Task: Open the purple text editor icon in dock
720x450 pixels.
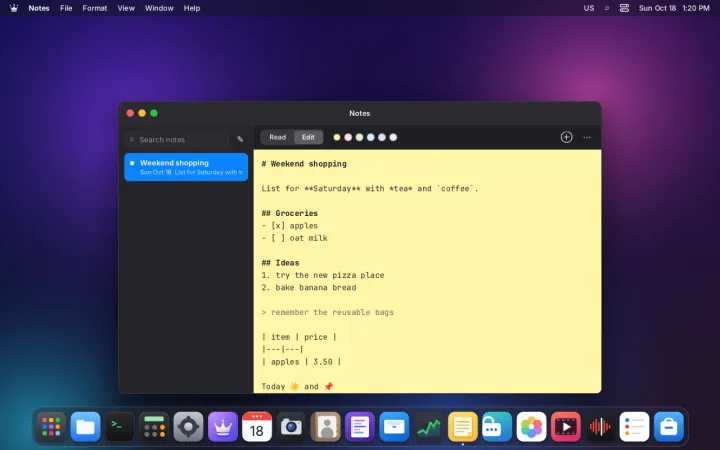Action: tap(360, 427)
